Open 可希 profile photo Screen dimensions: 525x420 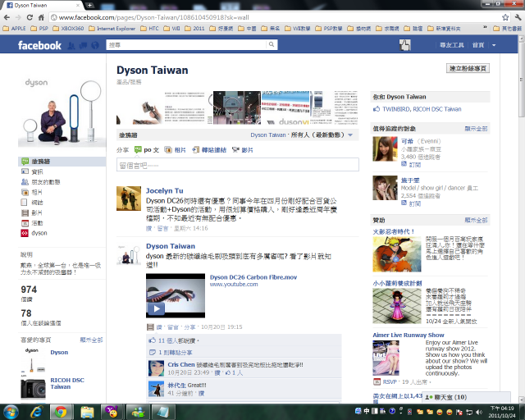385,149
